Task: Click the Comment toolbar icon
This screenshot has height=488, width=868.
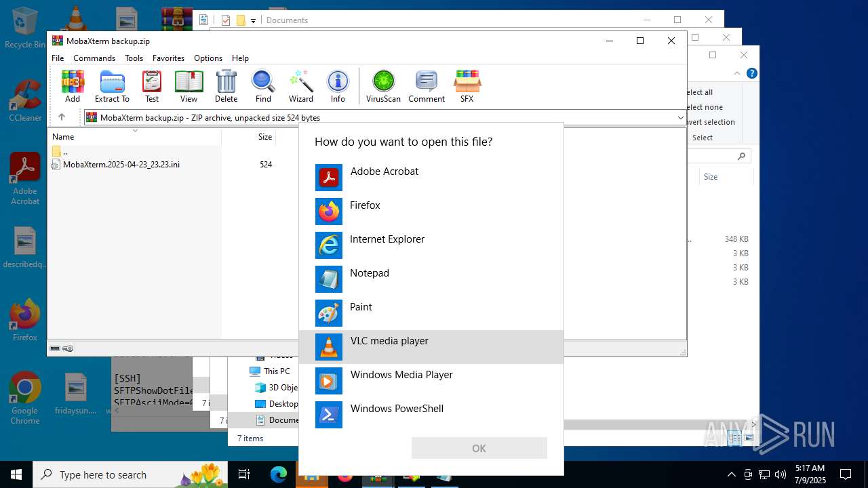Action: [x=427, y=86]
